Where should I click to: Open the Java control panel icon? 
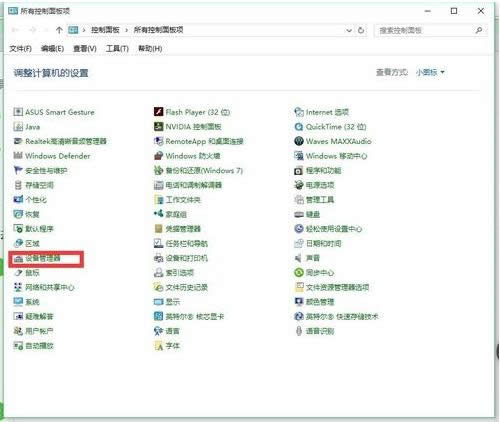(x=18, y=126)
